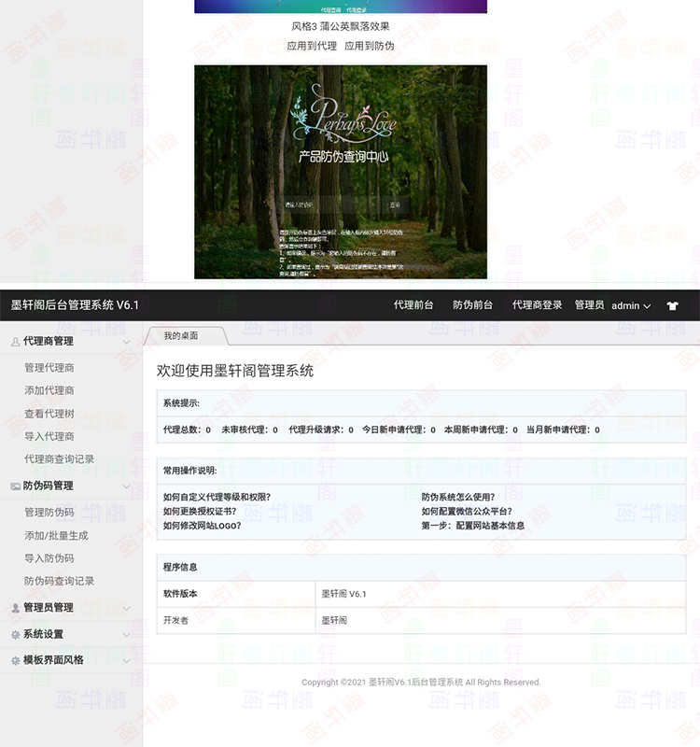Click the 管理员 label in the header
This screenshot has width=700, height=747.
589,305
